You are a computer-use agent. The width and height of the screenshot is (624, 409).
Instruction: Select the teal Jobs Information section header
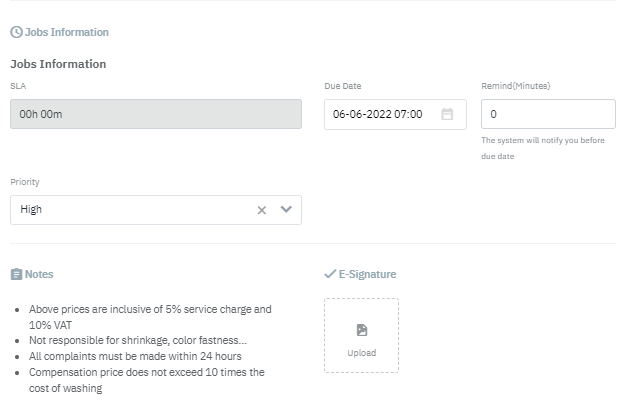[66, 32]
